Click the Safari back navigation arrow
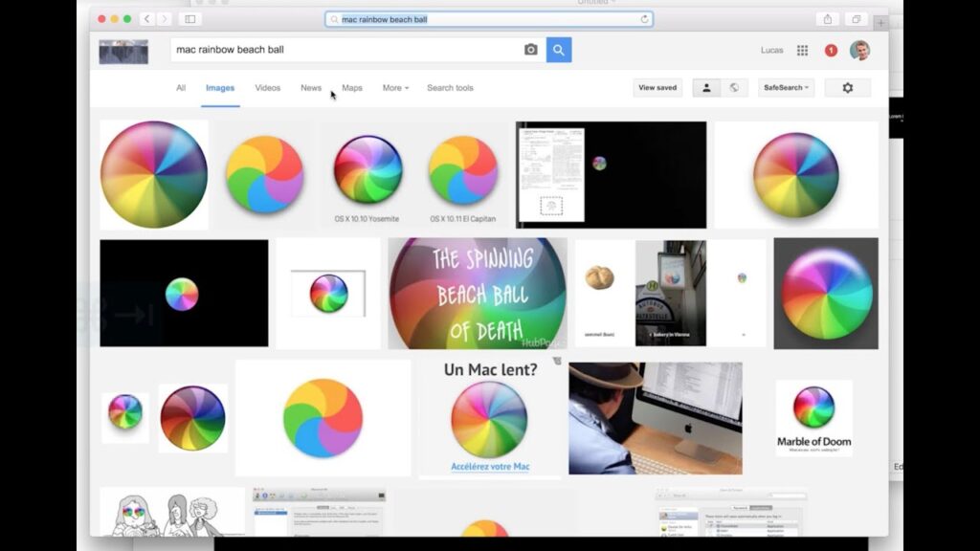This screenshot has width=980, height=551. coord(145,18)
